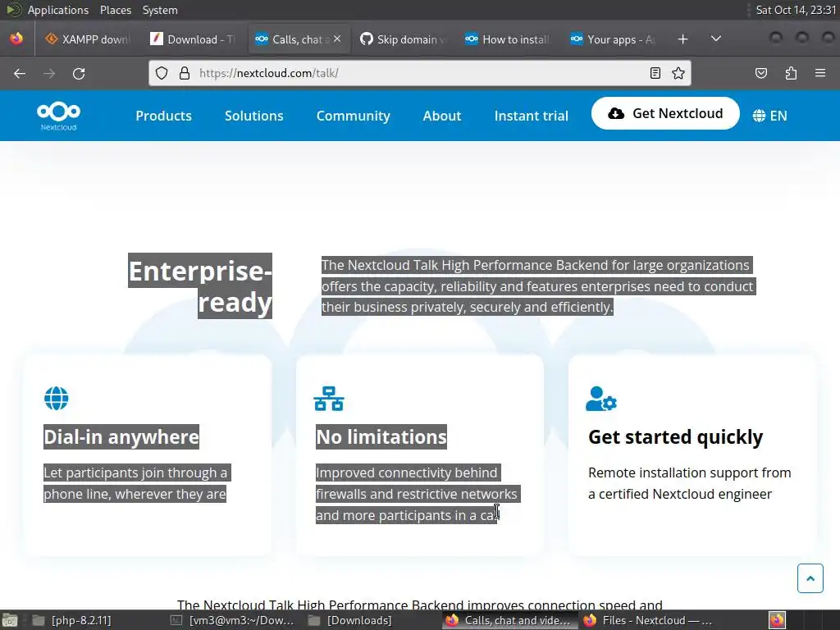
Task: Switch to the Skip domain GitHub tab
Action: [x=404, y=39]
